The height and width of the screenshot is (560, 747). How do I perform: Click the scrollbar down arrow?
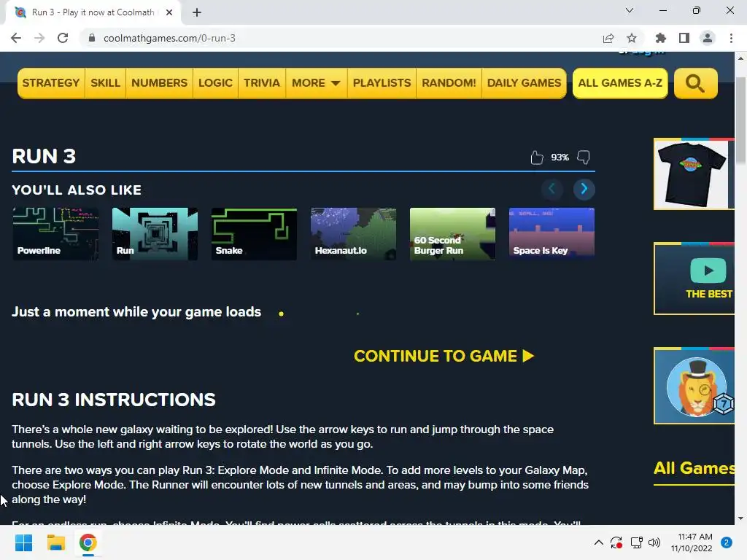(x=740, y=518)
